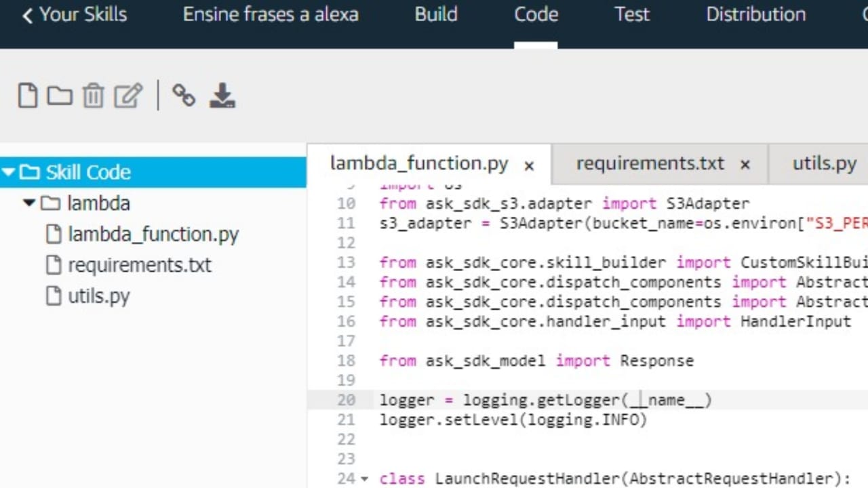Collapse the Skill Code tree
The height and width of the screenshot is (488, 868).
[x=9, y=172]
